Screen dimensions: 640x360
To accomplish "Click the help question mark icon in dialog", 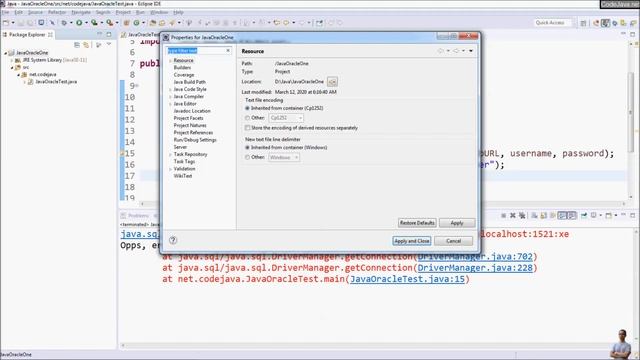I will click(173, 240).
